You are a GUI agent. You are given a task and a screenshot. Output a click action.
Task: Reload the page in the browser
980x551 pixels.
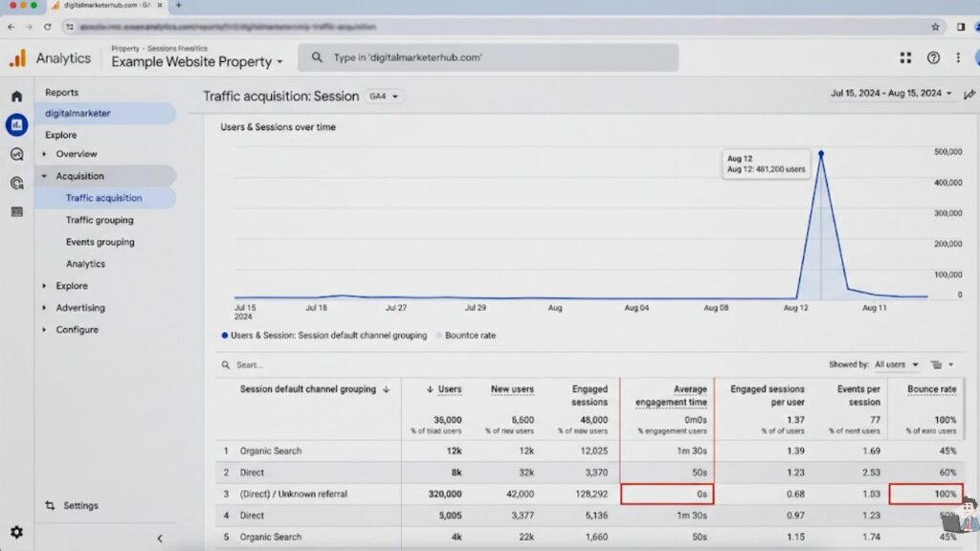click(x=48, y=27)
